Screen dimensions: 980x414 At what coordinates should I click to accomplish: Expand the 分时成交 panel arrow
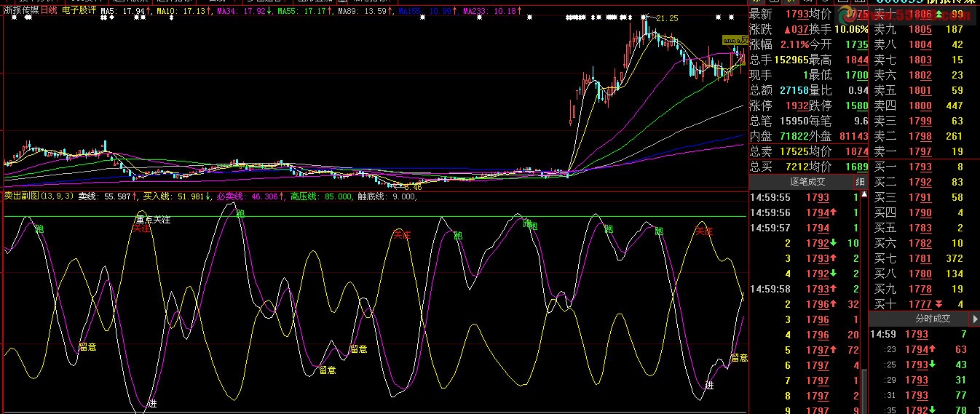coord(975,319)
